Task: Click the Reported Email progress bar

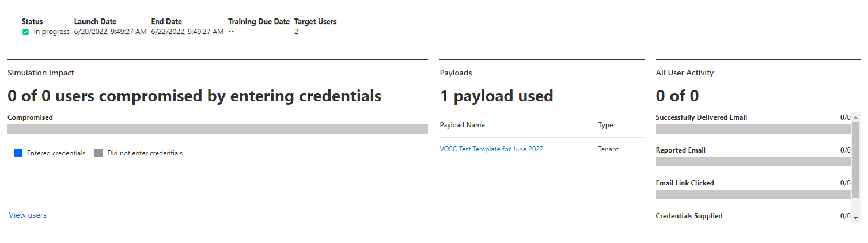Action: [753, 162]
